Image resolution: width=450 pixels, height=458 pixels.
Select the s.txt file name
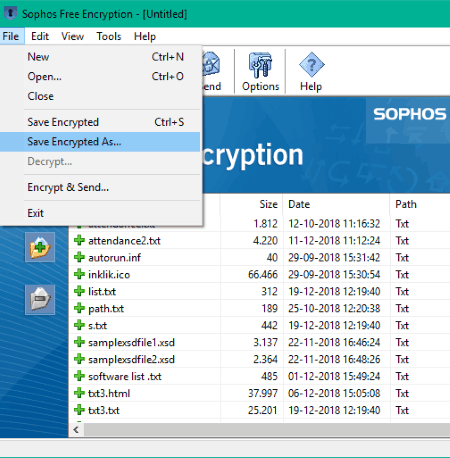click(x=97, y=326)
